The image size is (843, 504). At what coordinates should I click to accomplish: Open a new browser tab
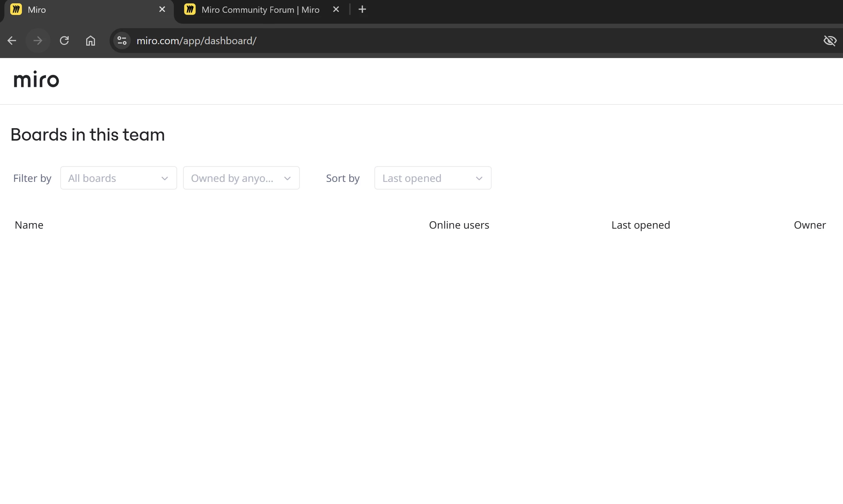(x=362, y=9)
